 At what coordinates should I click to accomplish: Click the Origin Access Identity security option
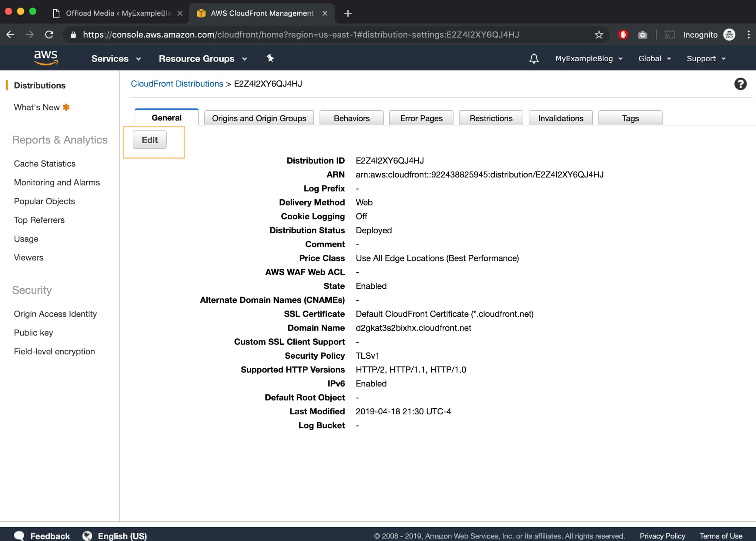point(56,314)
